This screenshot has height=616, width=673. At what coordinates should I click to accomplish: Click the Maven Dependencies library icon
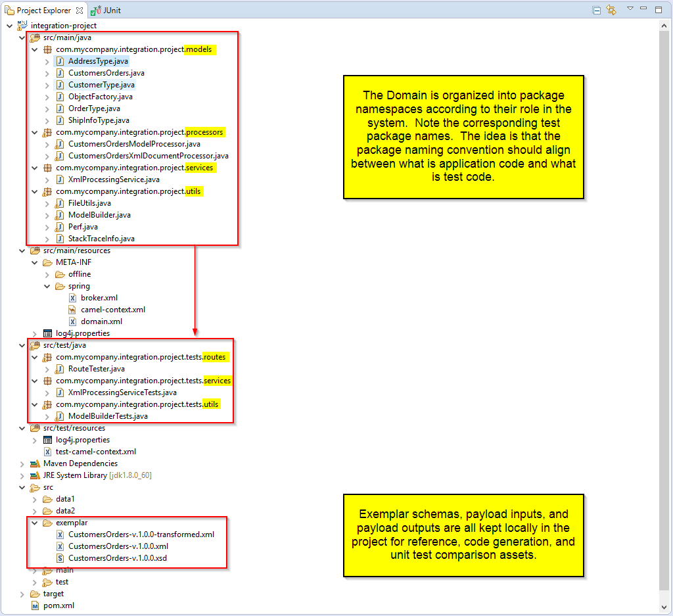pos(35,463)
